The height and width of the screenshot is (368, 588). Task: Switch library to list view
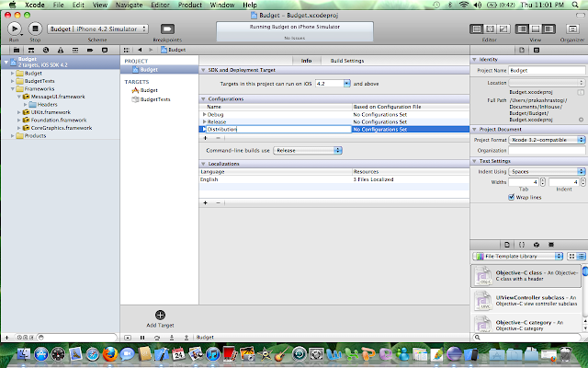pyautogui.click(x=581, y=256)
